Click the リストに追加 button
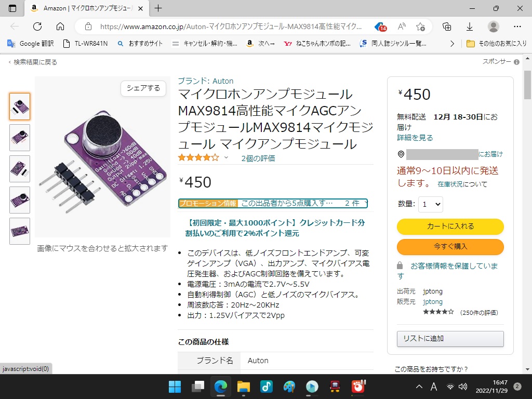The height and width of the screenshot is (399, 532). [450, 339]
